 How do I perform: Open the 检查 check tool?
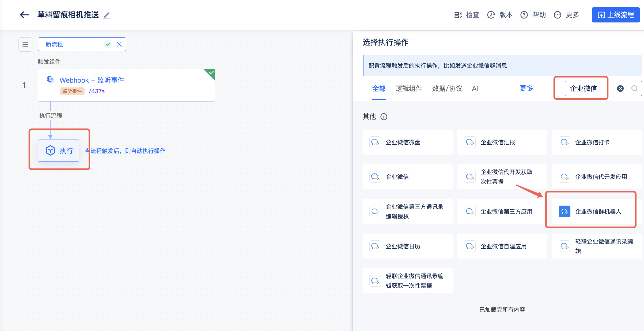(x=467, y=15)
